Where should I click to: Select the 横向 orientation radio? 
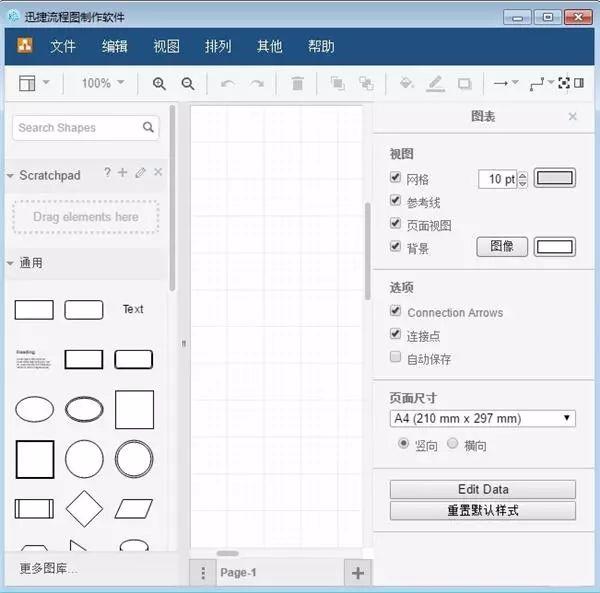[453, 443]
